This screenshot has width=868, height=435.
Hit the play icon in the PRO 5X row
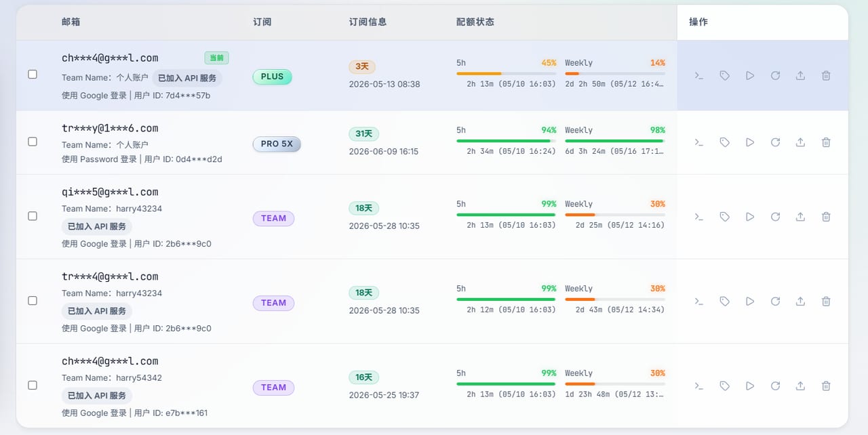750,142
